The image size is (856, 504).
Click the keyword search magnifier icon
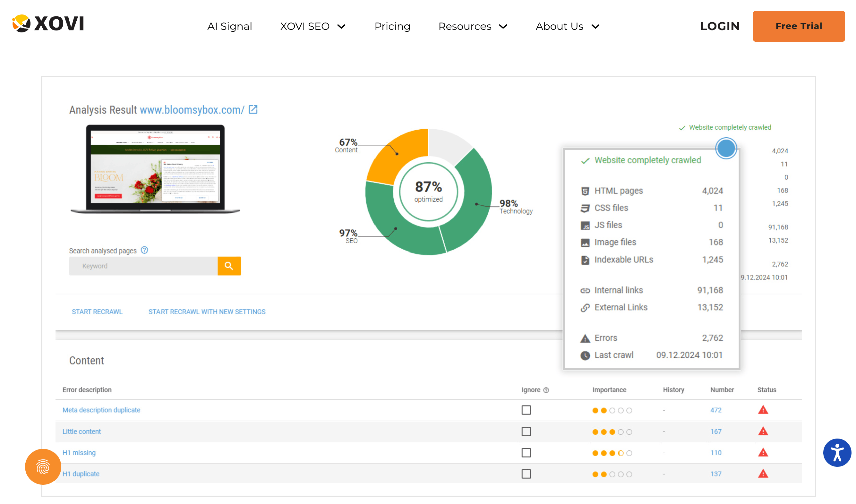229,266
